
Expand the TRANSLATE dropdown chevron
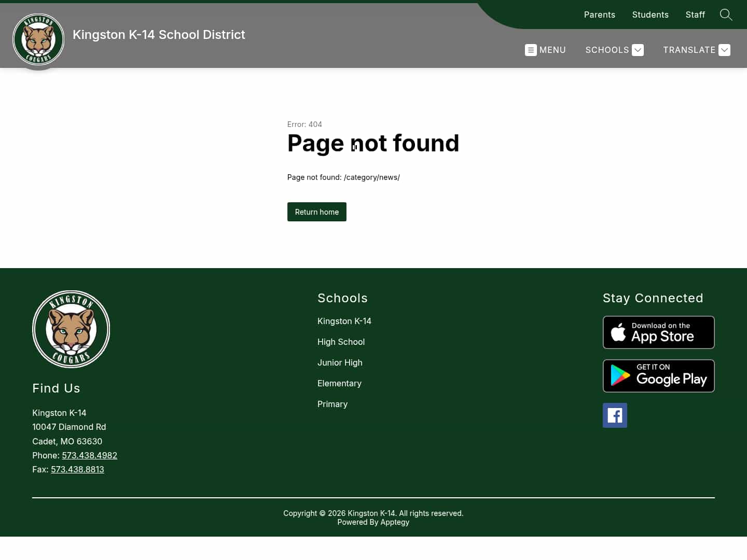724,50
